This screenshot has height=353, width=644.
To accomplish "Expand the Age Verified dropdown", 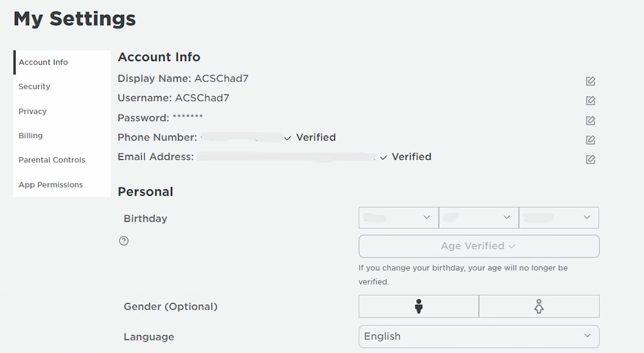I will tap(479, 246).
